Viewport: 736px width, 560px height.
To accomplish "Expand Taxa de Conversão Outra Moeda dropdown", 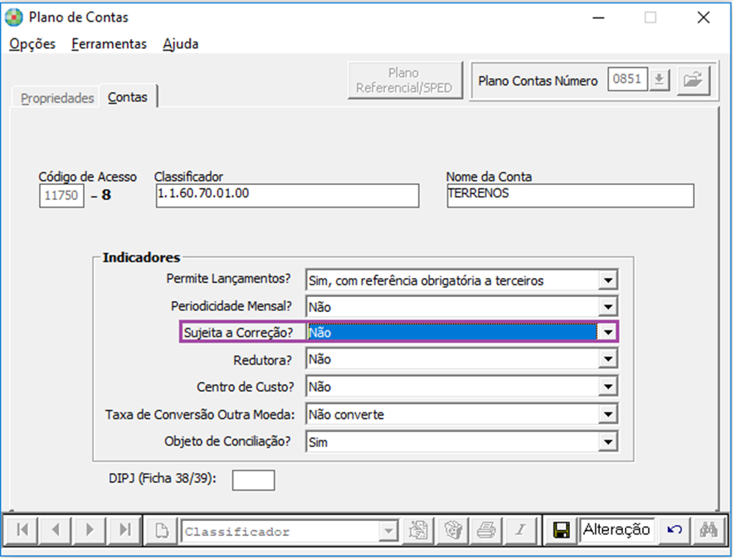I will pos(608,415).
